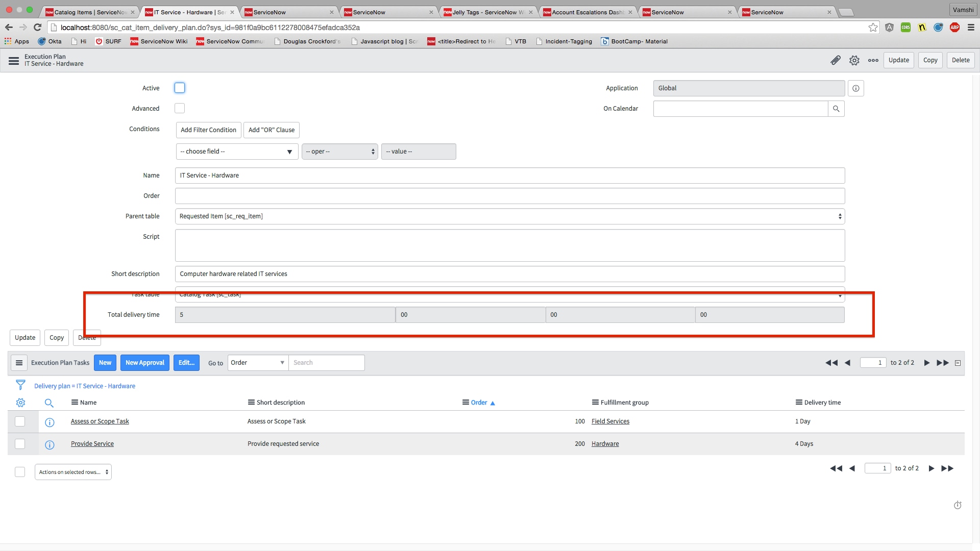The width and height of the screenshot is (980, 551).
Task: Check the Advanced checkbox
Action: coord(179,108)
